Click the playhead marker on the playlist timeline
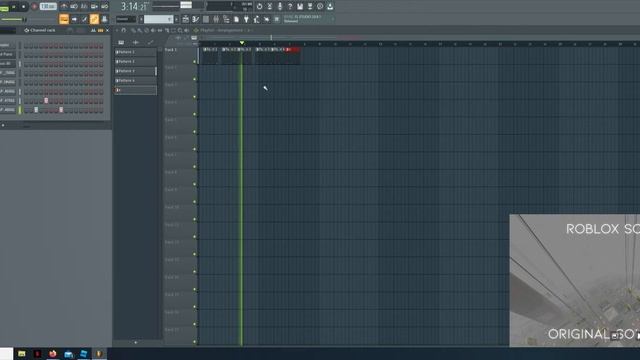Screen dimensions: 640x360 242,43
